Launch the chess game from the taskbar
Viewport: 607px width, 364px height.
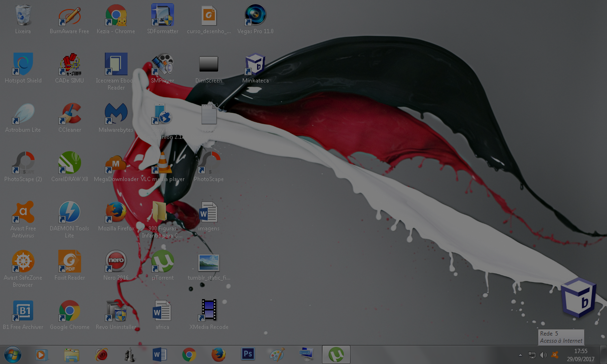pyautogui.click(x=130, y=354)
